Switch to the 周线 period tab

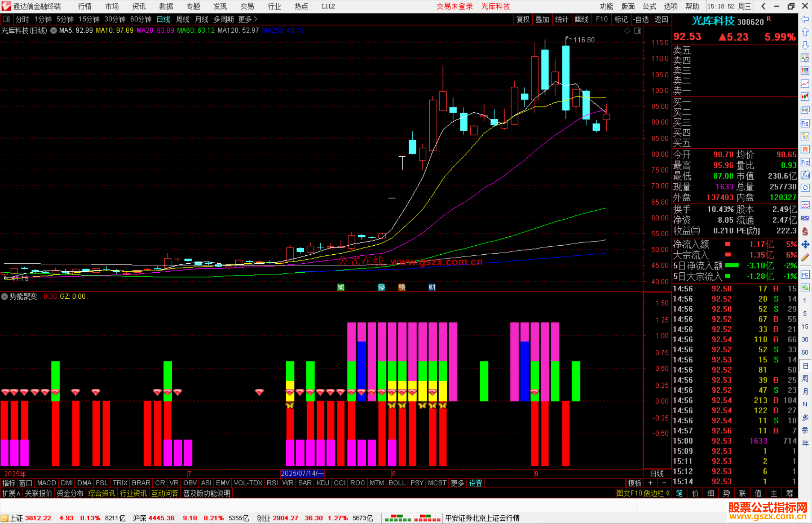183,19
